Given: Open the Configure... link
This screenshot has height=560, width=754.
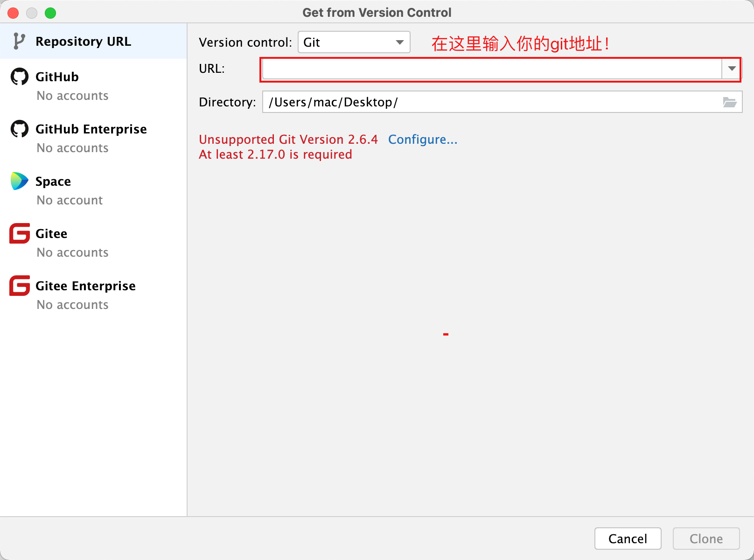Looking at the screenshot, I should pyautogui.click(x=423, y=140).
